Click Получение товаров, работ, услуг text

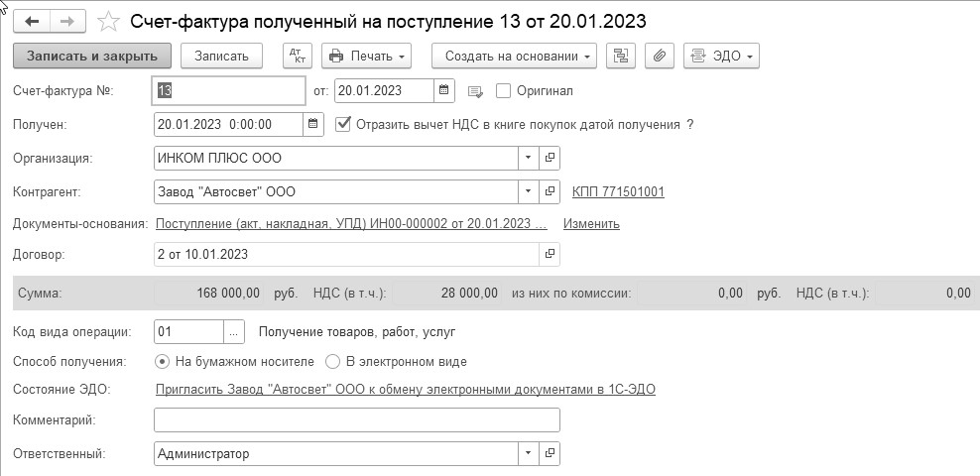coord(357,332)
